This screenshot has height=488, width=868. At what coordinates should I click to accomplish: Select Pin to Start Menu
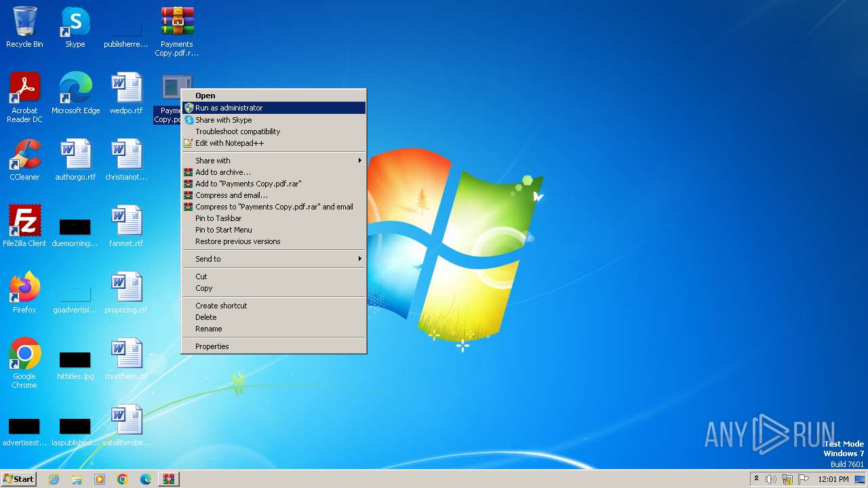274,230
